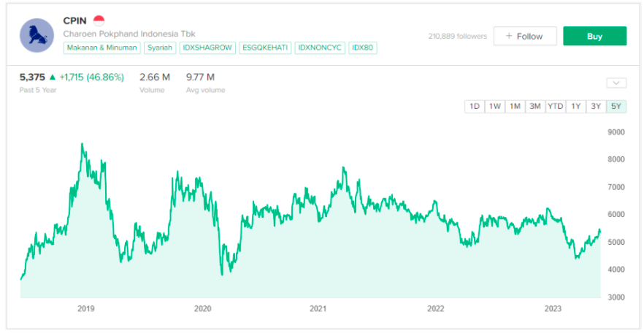This screenshot has width=644, height=334.
Task: Click the CPIN lion company logo
Action: point(37,35)
